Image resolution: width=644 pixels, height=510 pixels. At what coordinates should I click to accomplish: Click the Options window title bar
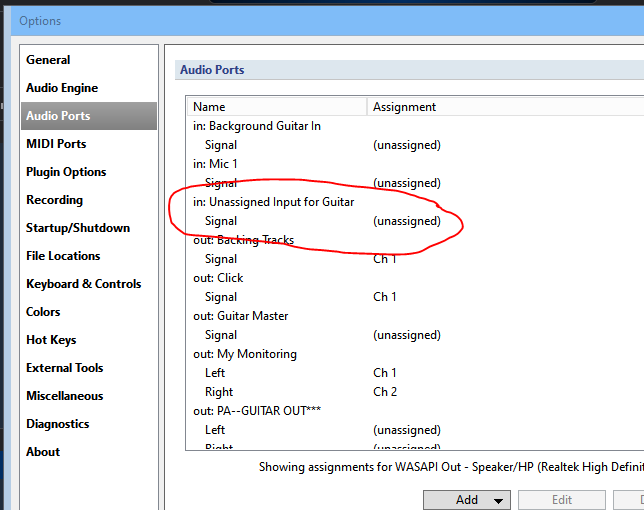(x=327, y=21)
